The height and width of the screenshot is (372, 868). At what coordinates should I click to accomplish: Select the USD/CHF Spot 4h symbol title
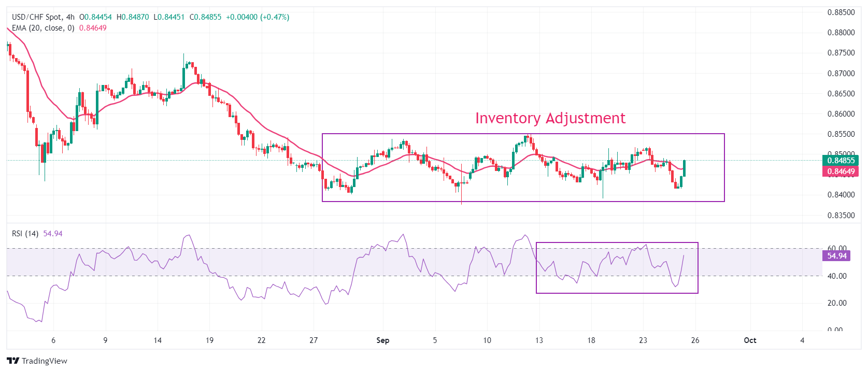pos(43,17)
